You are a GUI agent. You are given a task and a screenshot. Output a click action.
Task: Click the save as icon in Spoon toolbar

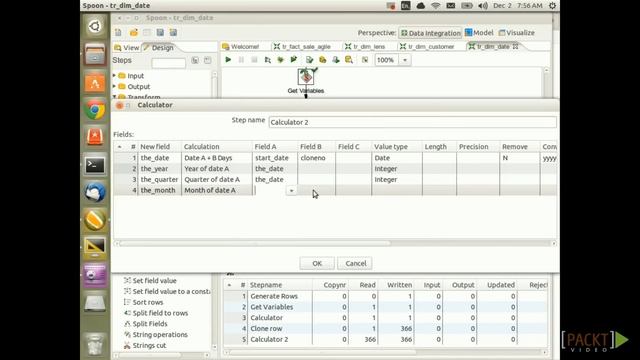click(x=173, y=33)
